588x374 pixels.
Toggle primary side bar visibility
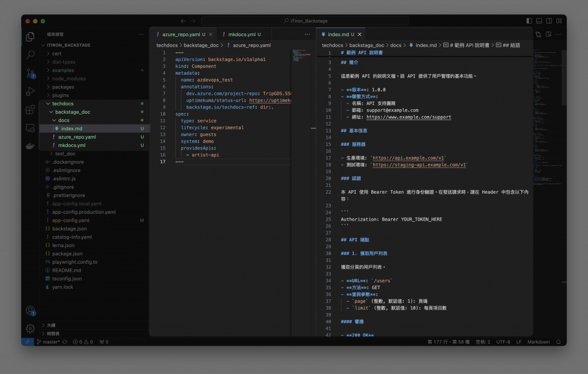click(x=529, y=21)
